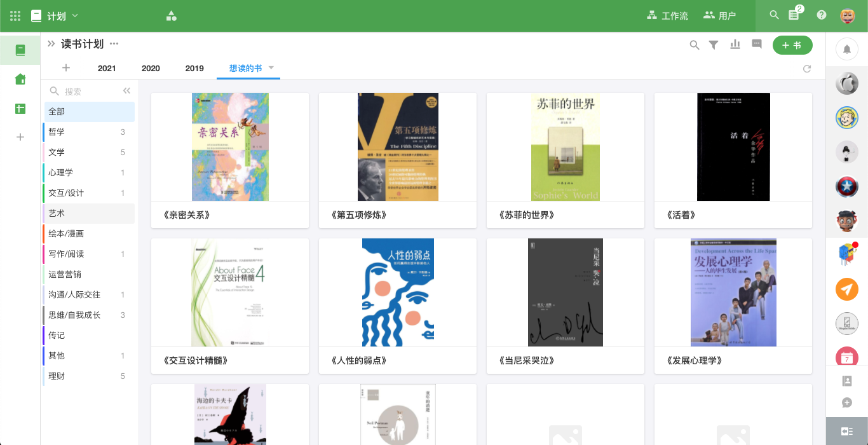Open 工作流 in the top bar
Viewport: 868px width, 445px height.
[x=667, y=16]
